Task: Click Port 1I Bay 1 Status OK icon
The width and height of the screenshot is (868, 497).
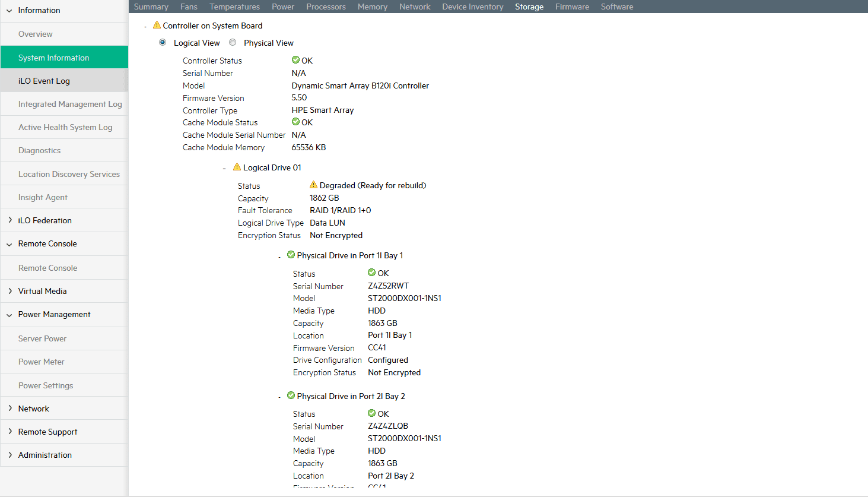Action: [371, 273]
